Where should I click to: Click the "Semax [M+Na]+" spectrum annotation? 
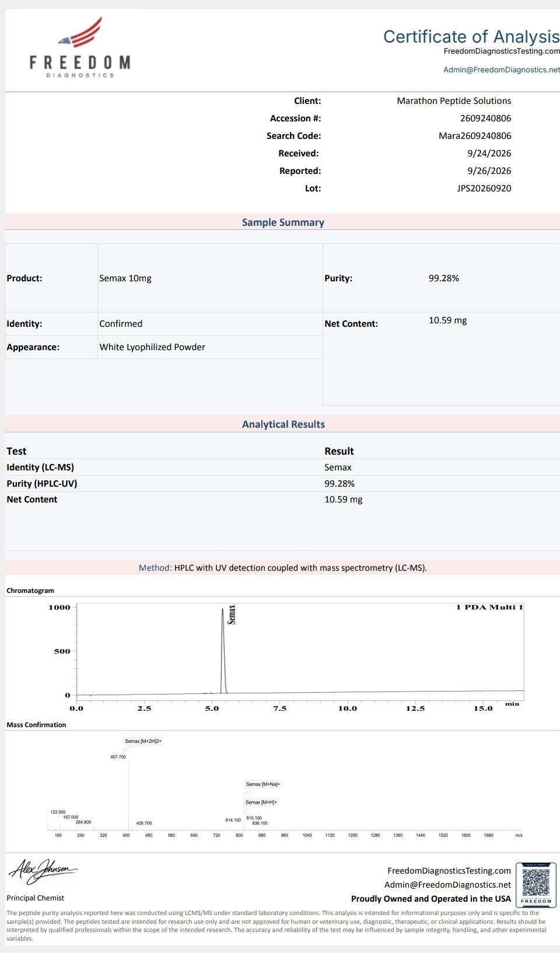(263, 784)
